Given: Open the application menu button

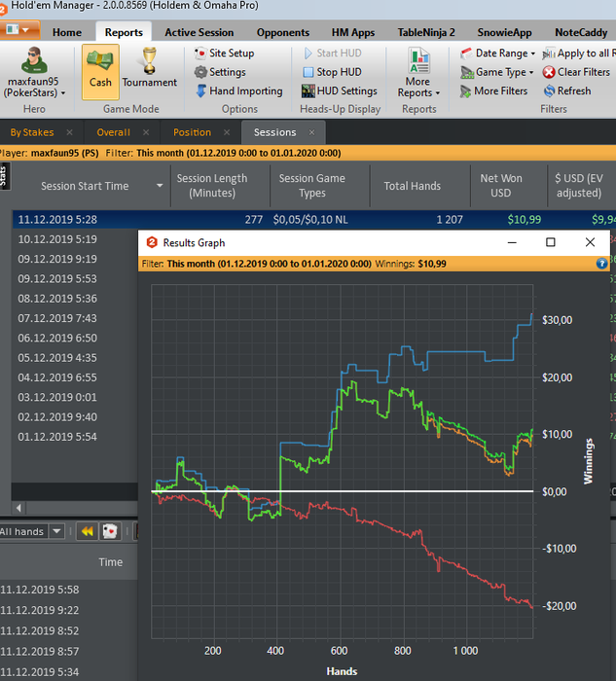Looking at the screenshot, I should 19,30.
